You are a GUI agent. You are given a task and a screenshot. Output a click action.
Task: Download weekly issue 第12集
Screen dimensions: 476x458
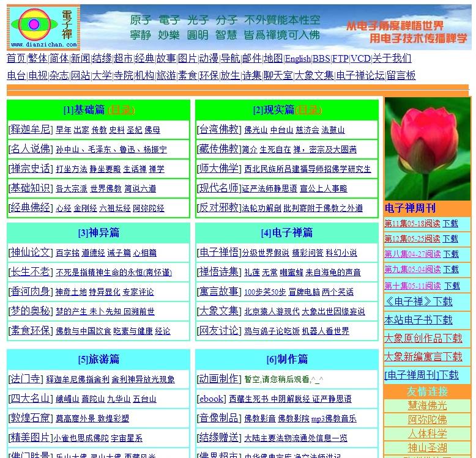click(x=450, y=239)
